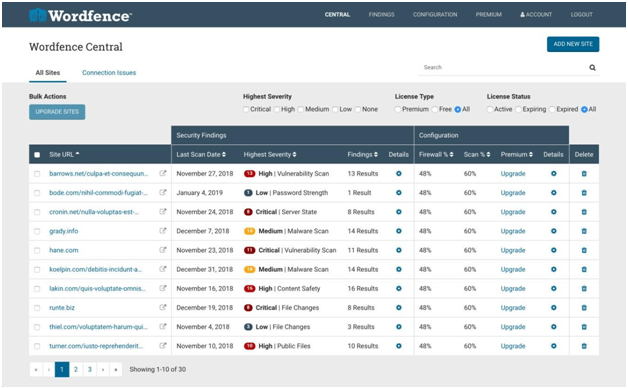Filter by Critical severity
The image size is (628, 389).
pyautogui.click(x=246, y=109)
